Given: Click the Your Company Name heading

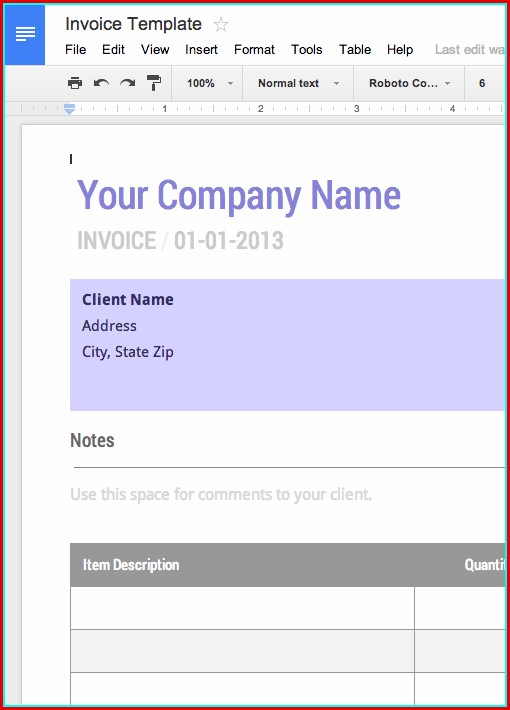Looking at the screenshot, I should pyautogui.click(x=239, y=196).
